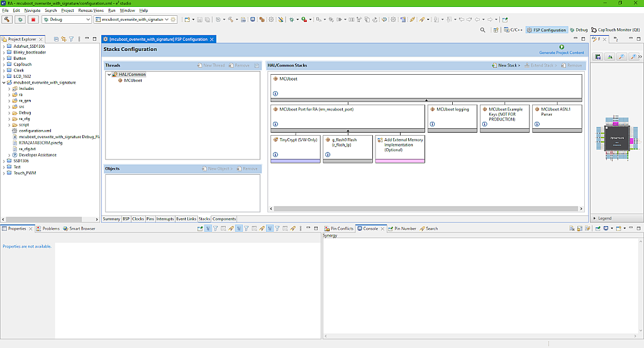
Task: Open the Interrupts tab
Action: click(x=165, y=219)
